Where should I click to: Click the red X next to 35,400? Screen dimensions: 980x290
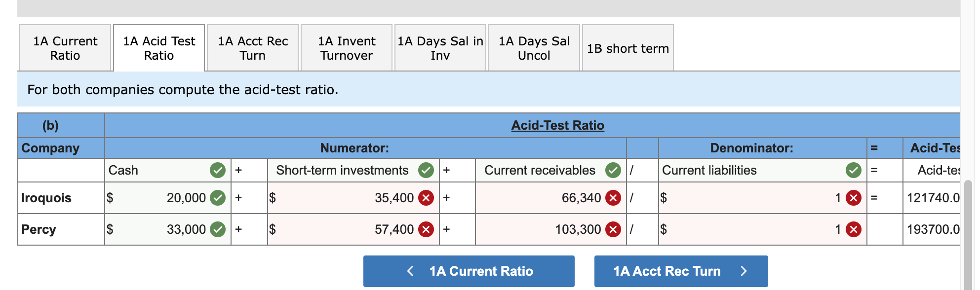(426, 198)
